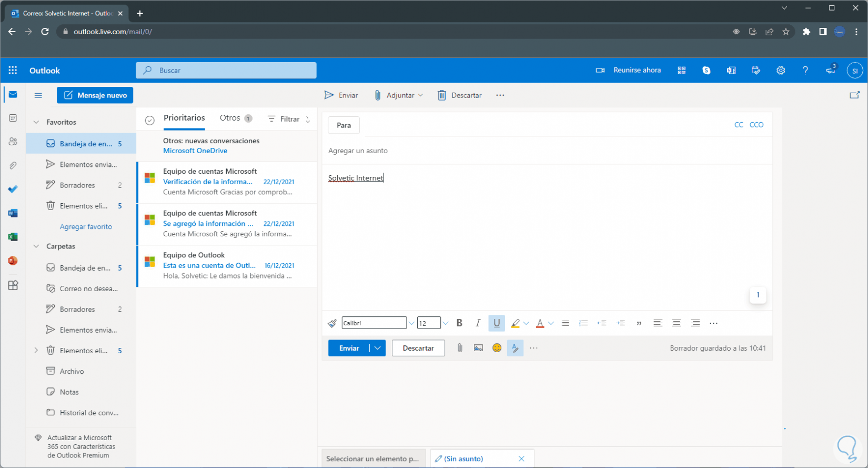Toggle bold formatting
868x468 pixels.
pyautogui.click(x=459, y=323)
